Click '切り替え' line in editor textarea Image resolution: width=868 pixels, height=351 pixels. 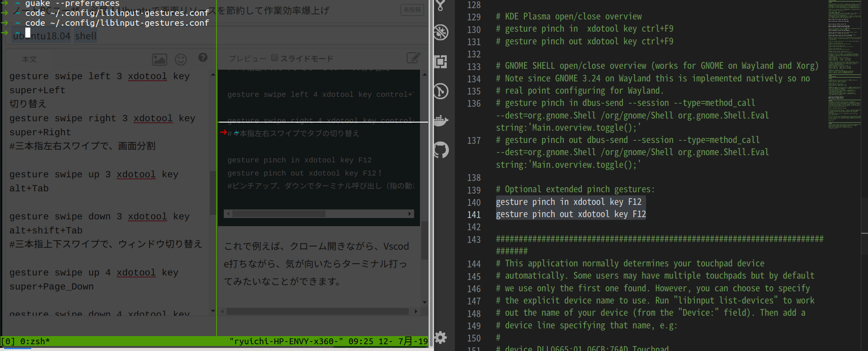(28, 104)
